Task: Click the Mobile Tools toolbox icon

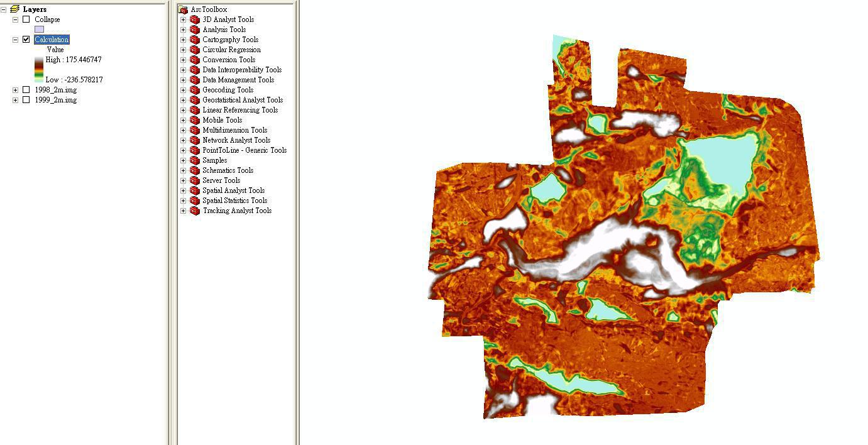Action: 195,120
